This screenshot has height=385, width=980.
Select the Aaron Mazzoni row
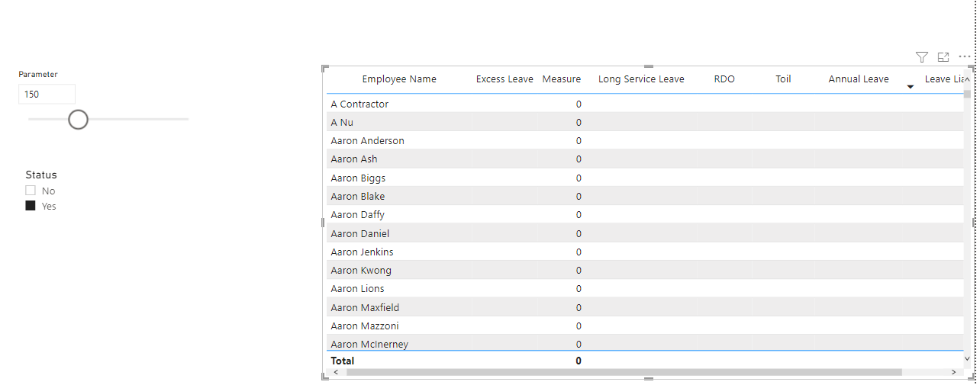(x=645, y=326)
